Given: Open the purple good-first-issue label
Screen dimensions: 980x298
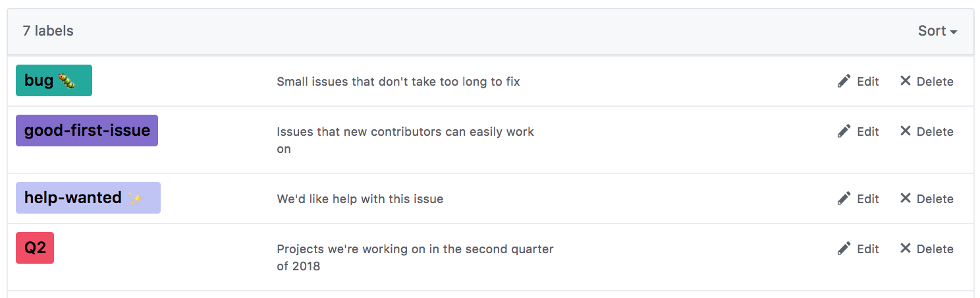Looking at the screenshot, I should pos(87,131).
